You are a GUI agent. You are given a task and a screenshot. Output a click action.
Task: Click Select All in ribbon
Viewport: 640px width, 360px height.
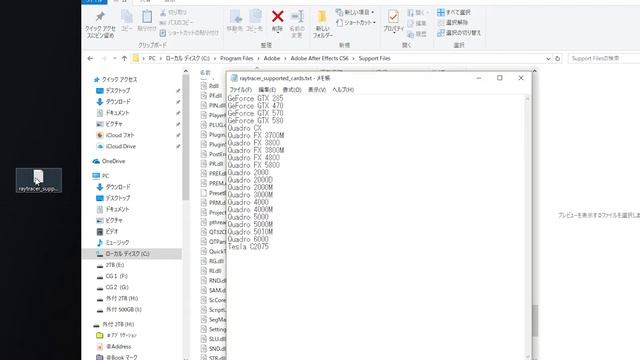[x=453, y=12]
